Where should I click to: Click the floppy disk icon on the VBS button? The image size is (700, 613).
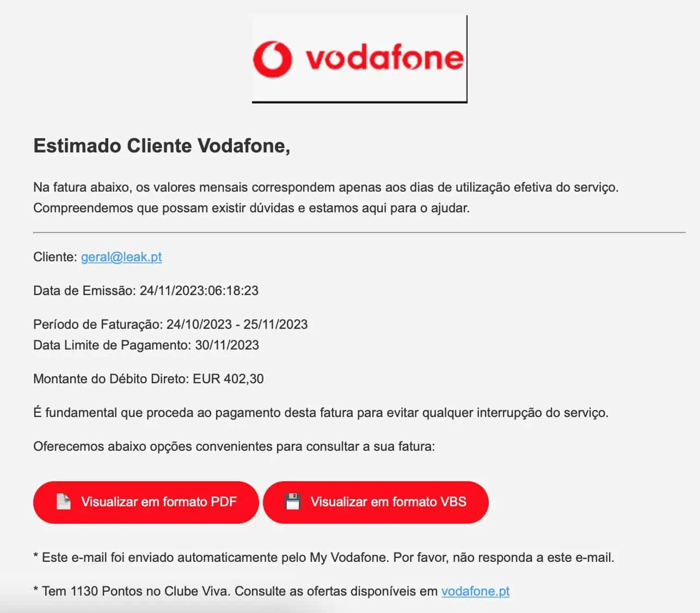point(293,501)
